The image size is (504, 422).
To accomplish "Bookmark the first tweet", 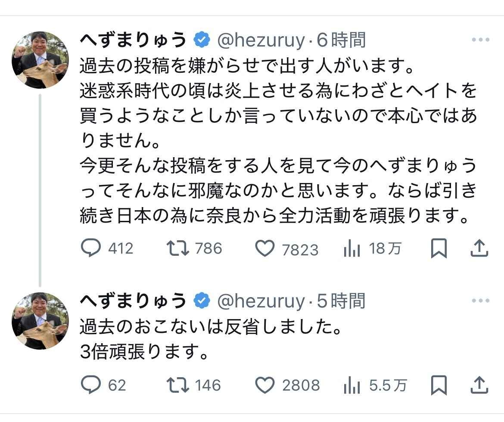I will tap(439, 249).
